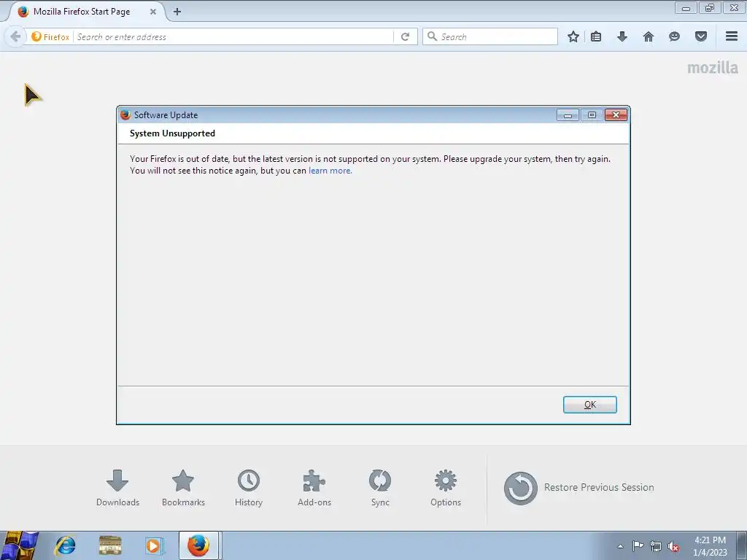Open a new tab with the plus button
Screen dimensions: 747x560
[177, 12]
